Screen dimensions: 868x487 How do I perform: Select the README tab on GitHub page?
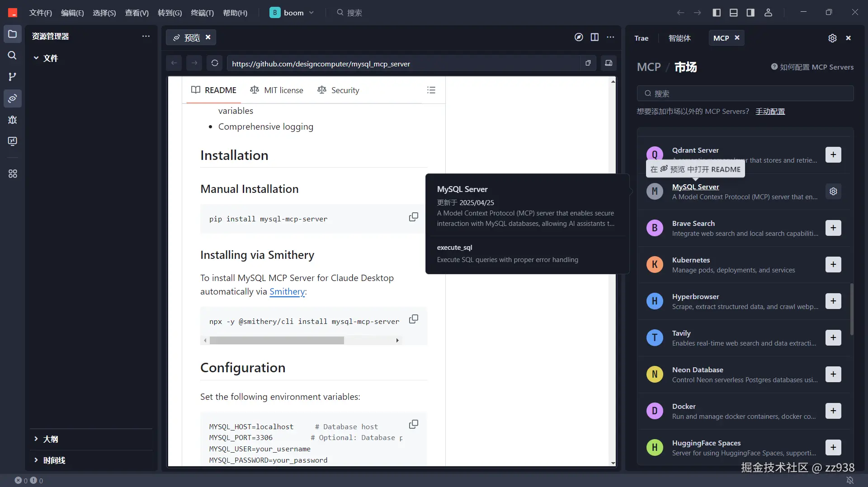(214, 90)
